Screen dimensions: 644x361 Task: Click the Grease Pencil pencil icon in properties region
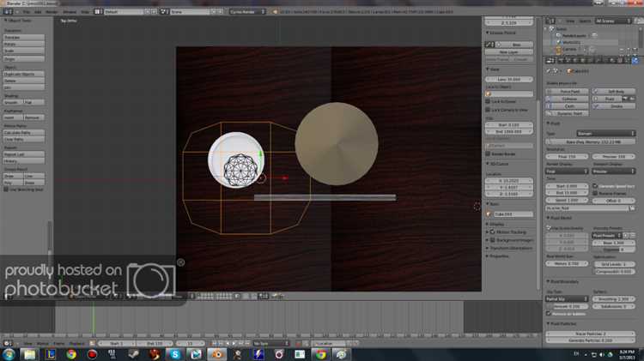(489, 45)
